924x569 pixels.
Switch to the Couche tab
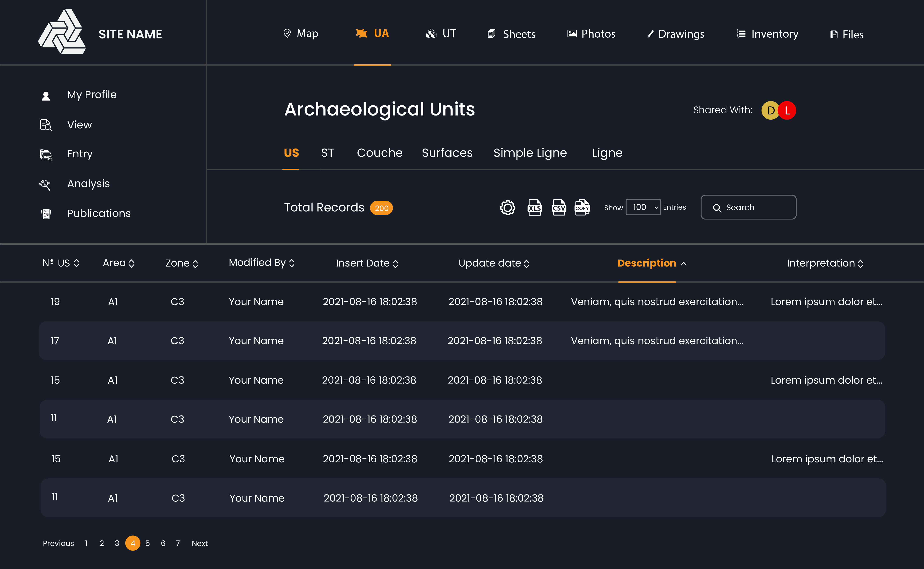pyautogui.click(x=380, y=153)
